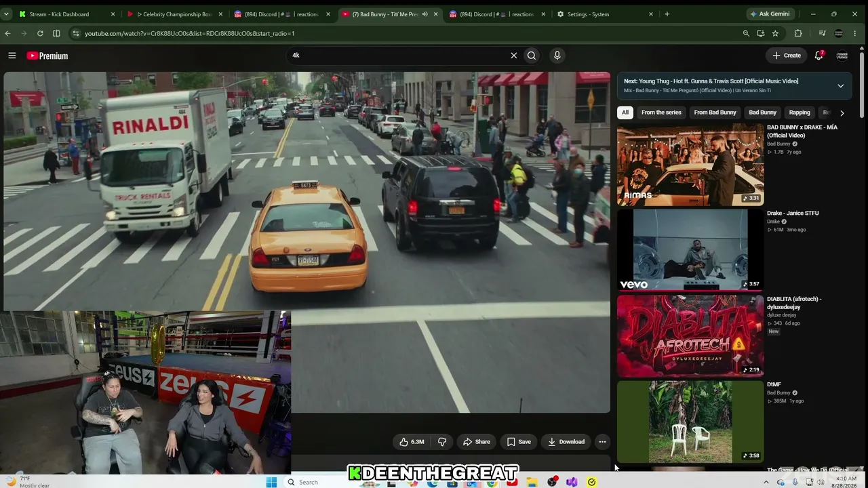Play BAD BUNNY x DRAKE - MÍA thumbnail
The height and width of the screenshot is (488, 868).
coord(690,165)
